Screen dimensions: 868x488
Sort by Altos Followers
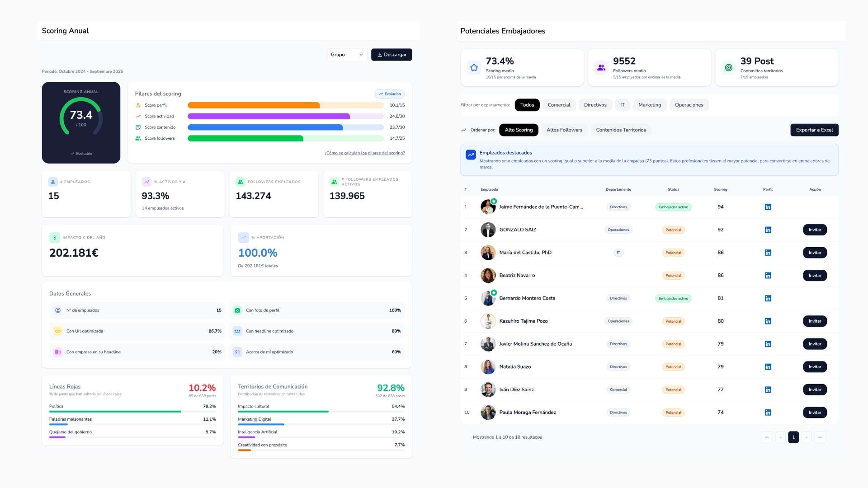pos(564,130)
